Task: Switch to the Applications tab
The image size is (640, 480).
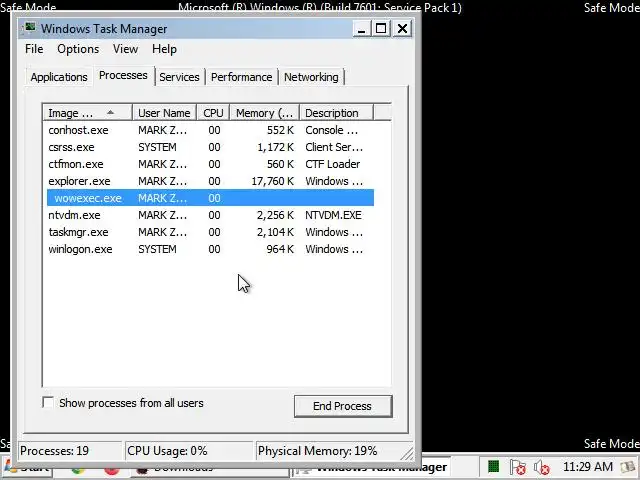Action: point(59,77)
